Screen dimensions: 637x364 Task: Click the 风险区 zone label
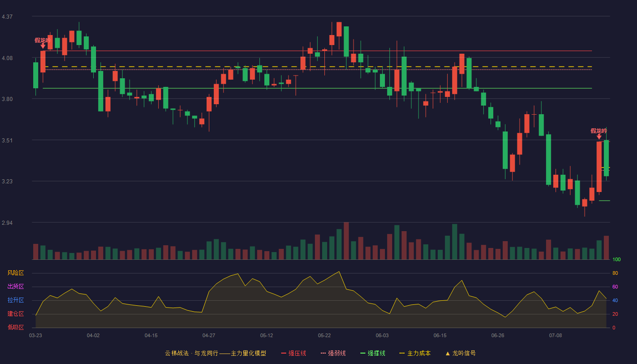coord(15,273)
